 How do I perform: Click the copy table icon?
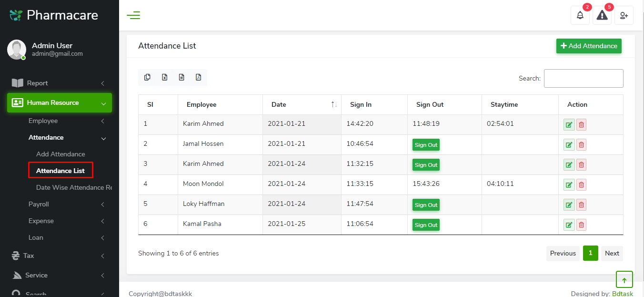coord(147,77)
